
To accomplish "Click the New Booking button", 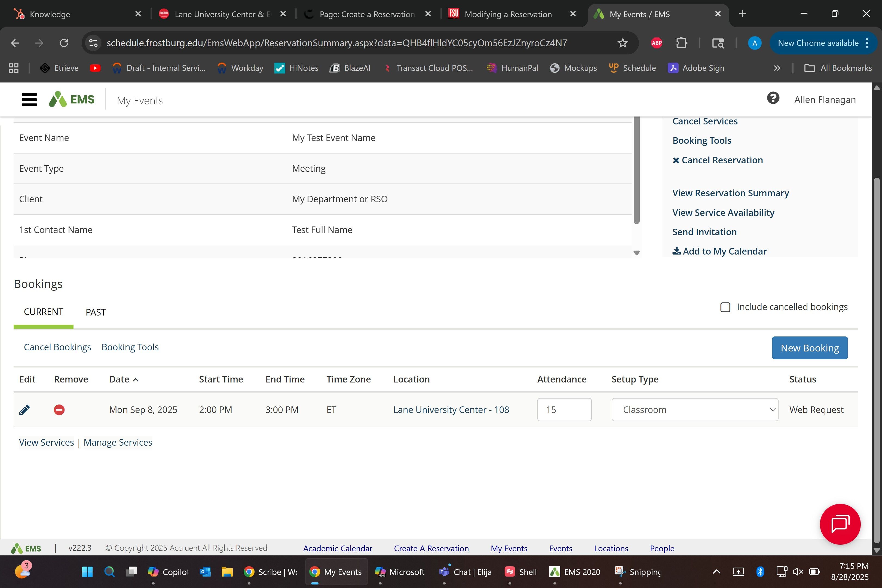I will [809, 348].
